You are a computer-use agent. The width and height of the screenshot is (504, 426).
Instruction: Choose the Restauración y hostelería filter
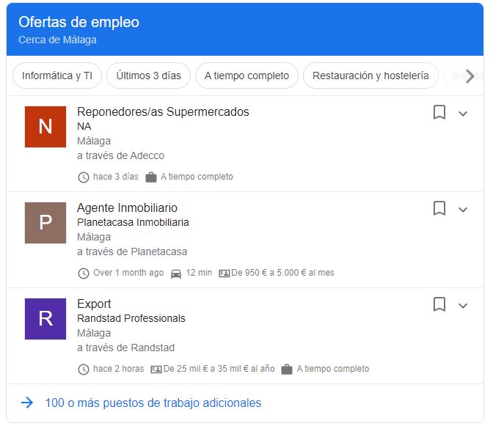(x=370, y=76)
